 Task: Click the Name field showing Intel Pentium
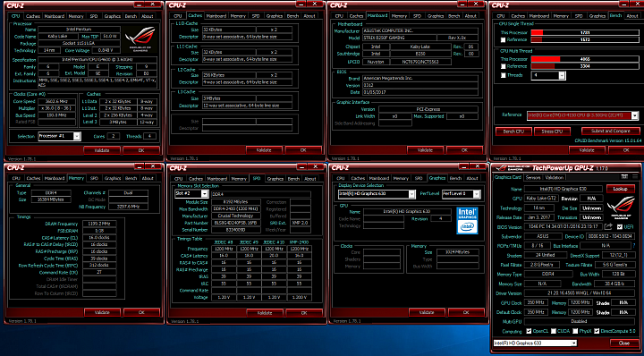tap(79, 30)
